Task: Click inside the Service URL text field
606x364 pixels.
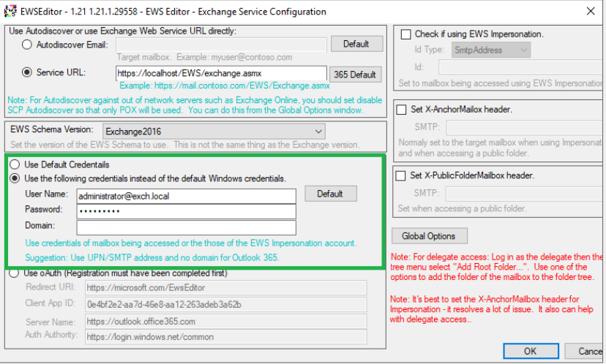Action: tap(220, 73)
